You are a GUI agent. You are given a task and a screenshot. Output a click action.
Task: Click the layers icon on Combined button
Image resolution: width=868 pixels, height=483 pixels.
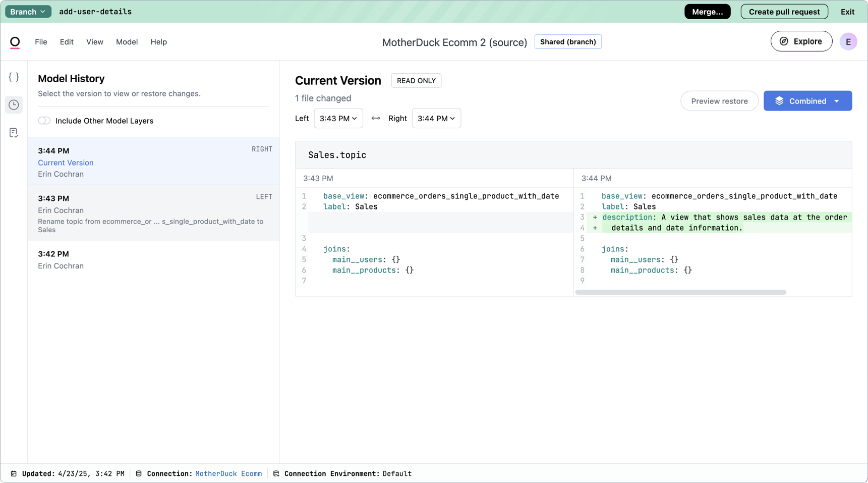779,101
